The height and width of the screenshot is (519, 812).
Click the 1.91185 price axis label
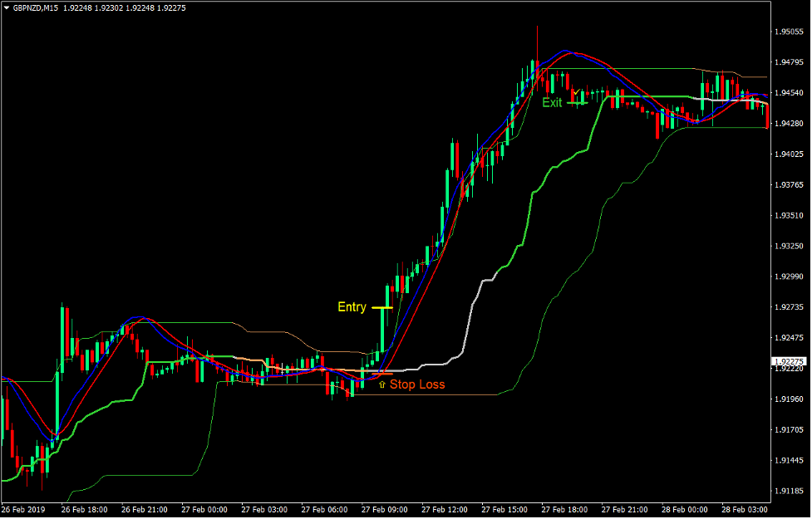788,492
